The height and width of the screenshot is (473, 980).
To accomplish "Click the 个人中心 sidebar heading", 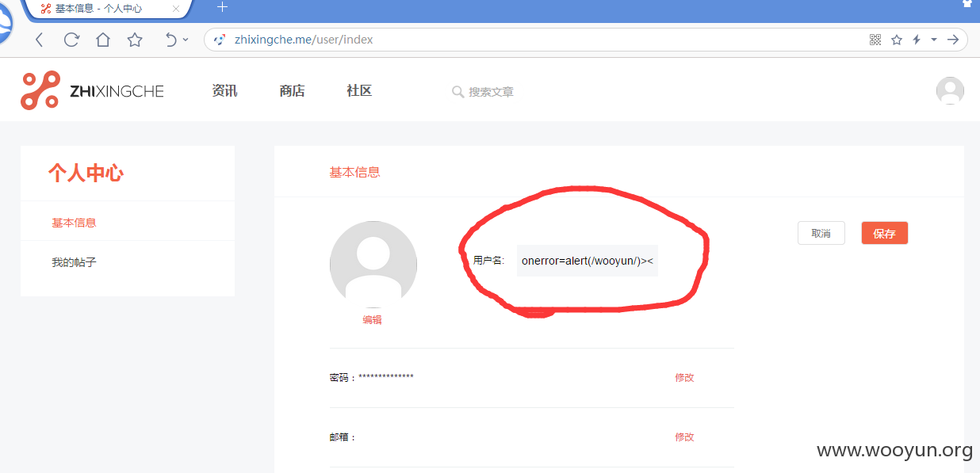I will 86,173.
